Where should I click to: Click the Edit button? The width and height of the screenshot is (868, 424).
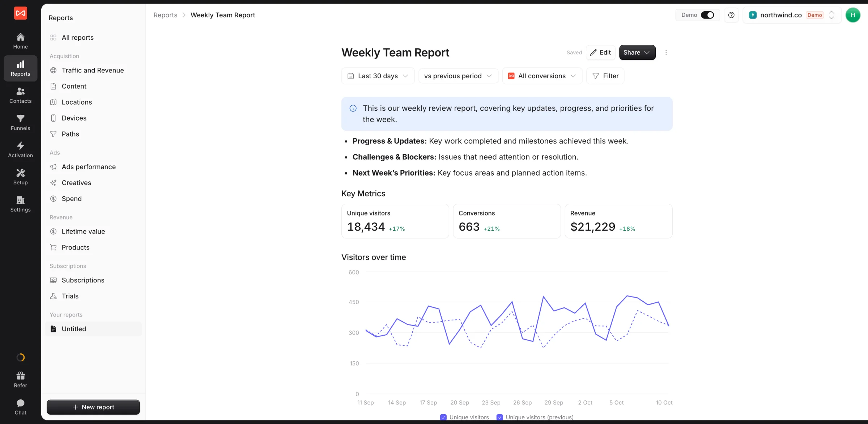pos(600,53)
